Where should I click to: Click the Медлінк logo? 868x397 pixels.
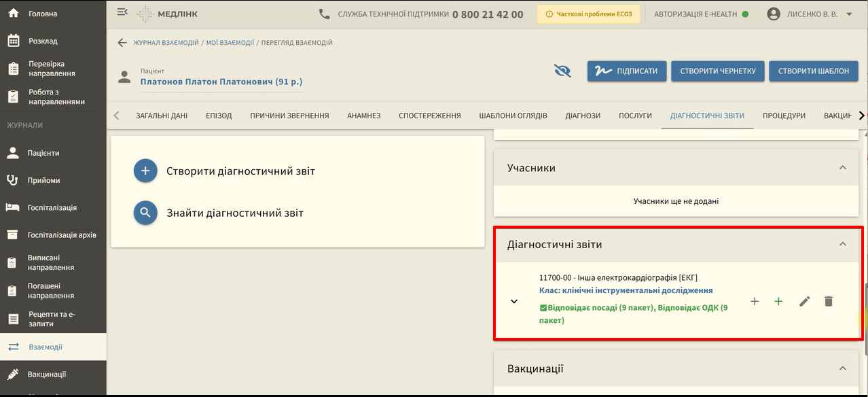tap(167, 14)
